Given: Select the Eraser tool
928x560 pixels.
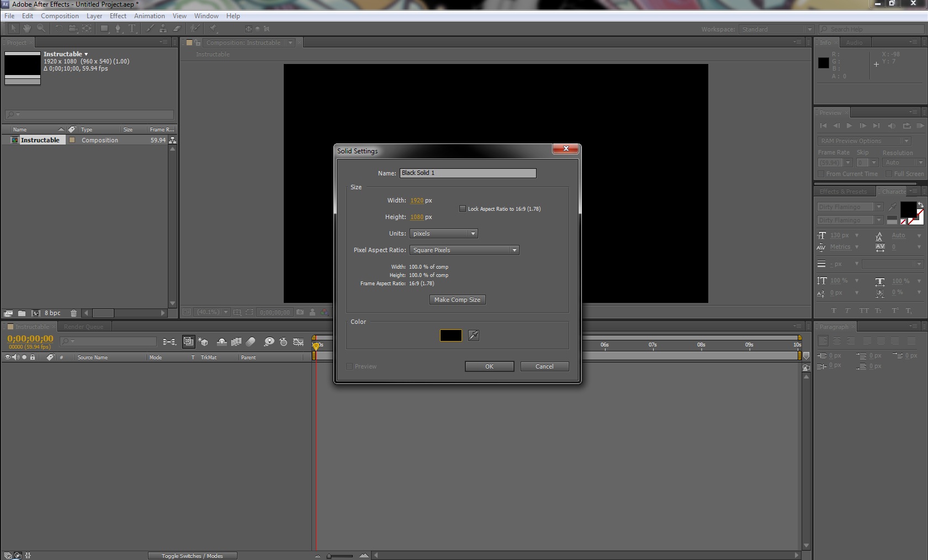Looking at the screenshot, I should 177,28.
